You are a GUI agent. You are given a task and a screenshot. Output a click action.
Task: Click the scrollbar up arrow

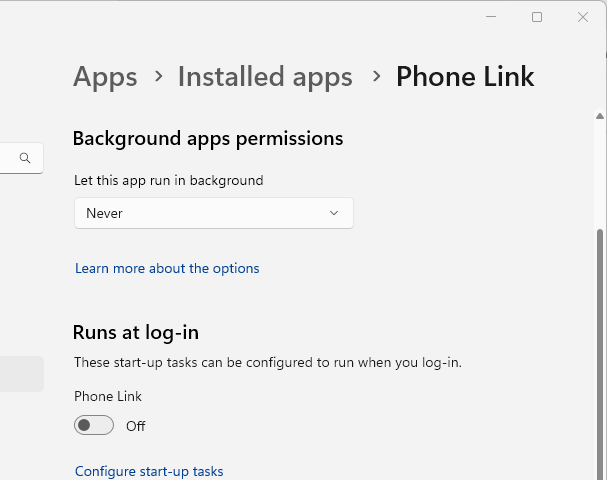(x=600, y=116)
